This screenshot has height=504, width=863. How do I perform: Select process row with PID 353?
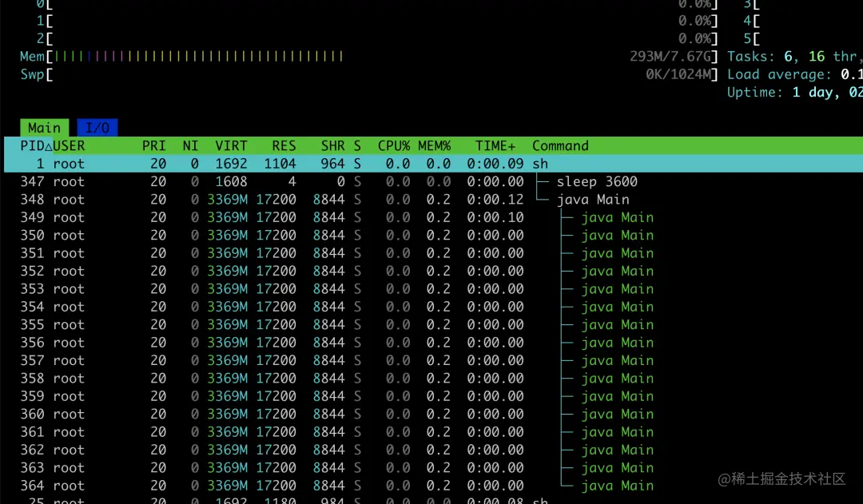coord(433,289)
